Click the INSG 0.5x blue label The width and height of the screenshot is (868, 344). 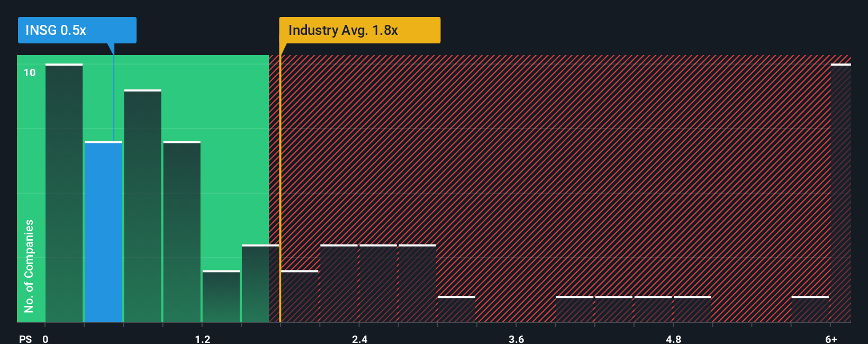click(77, 30)
